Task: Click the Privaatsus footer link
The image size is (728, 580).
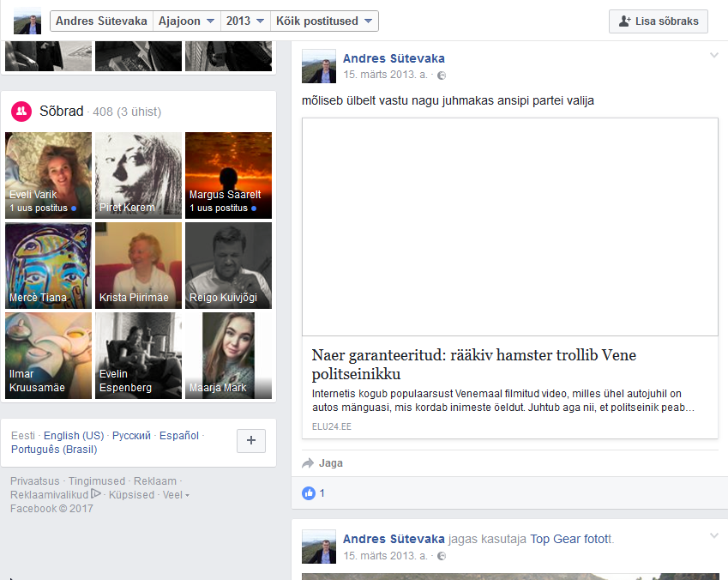Action: [x=35, y=481]
